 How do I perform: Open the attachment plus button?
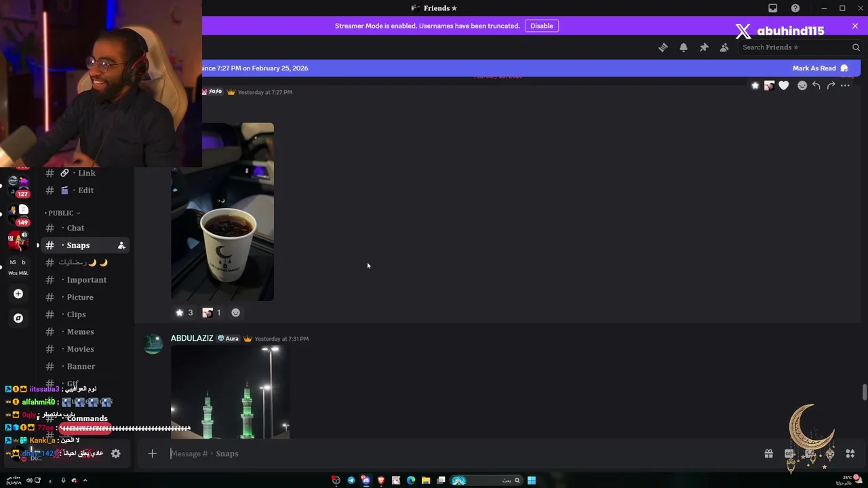pos(152,453)
